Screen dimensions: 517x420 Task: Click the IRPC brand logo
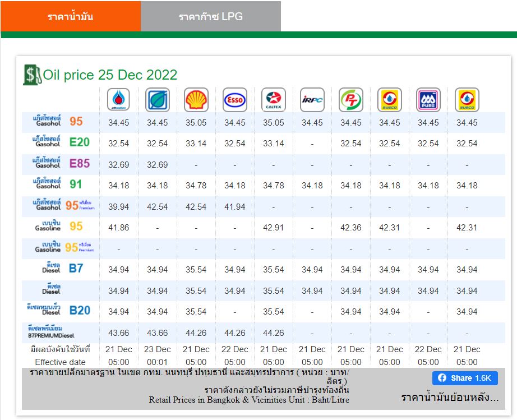[x=312, y=100]
